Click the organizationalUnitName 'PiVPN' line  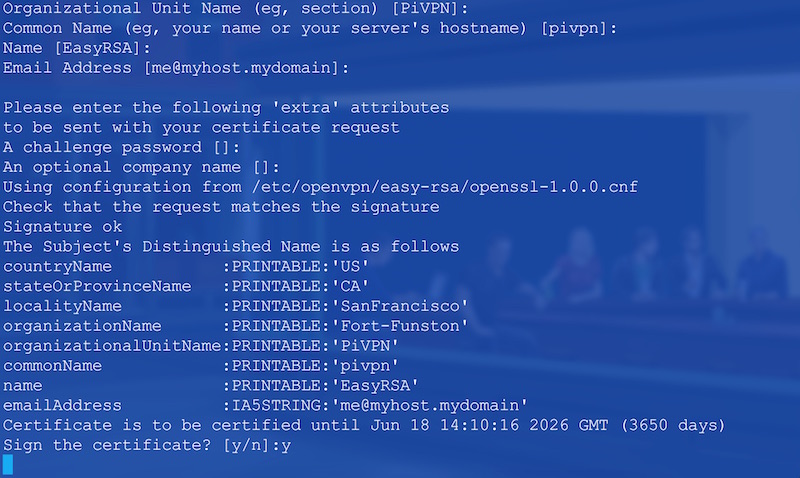coord(201,346)
